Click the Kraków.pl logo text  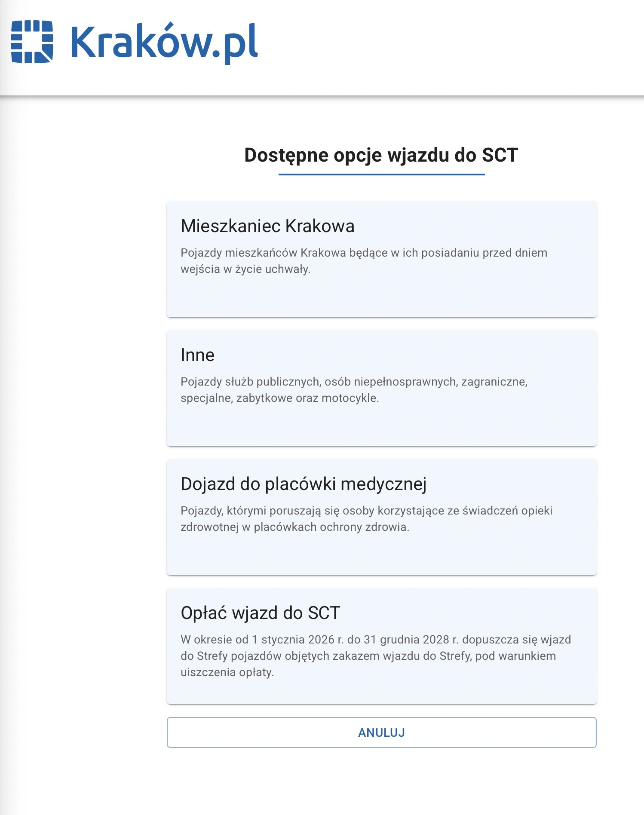pyautogui.click(x=164, y=42)
